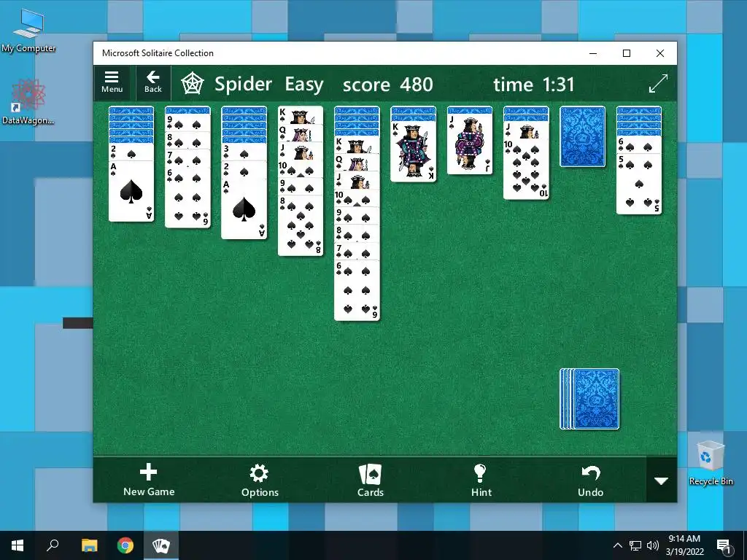This screenshot has height=560, width=747.
Task: Open File Explorer from the taskbar
Action: pos(89,545)
